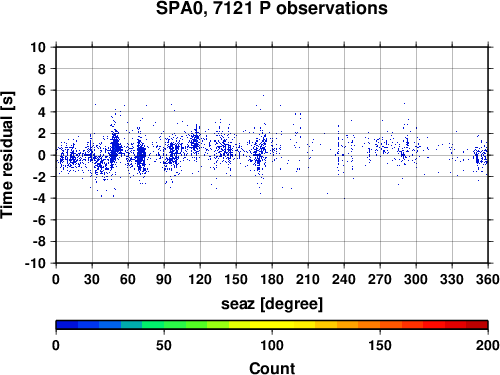
Task: Click the x-axis tick label 360
Action: coord(488,279)
